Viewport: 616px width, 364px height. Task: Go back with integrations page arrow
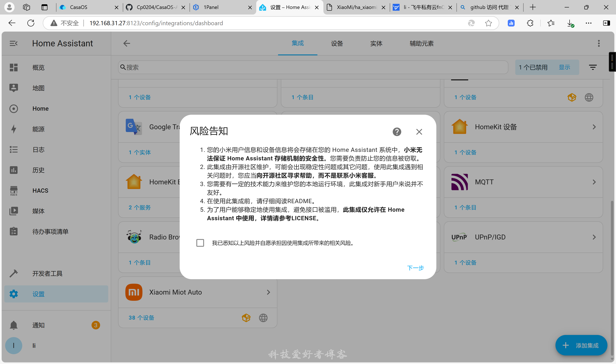pyautogui.click(x=126, y=43)
